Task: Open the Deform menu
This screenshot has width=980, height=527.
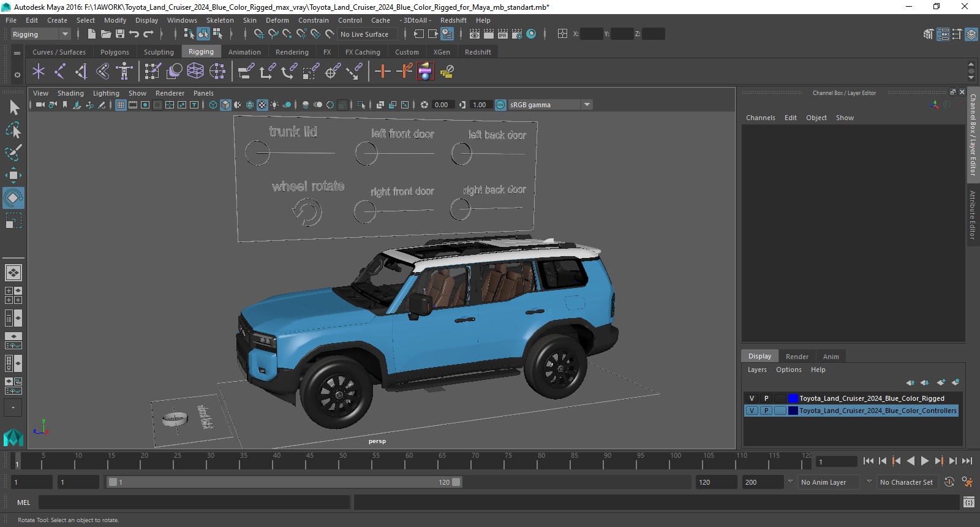Action: (x=277, y=20)
